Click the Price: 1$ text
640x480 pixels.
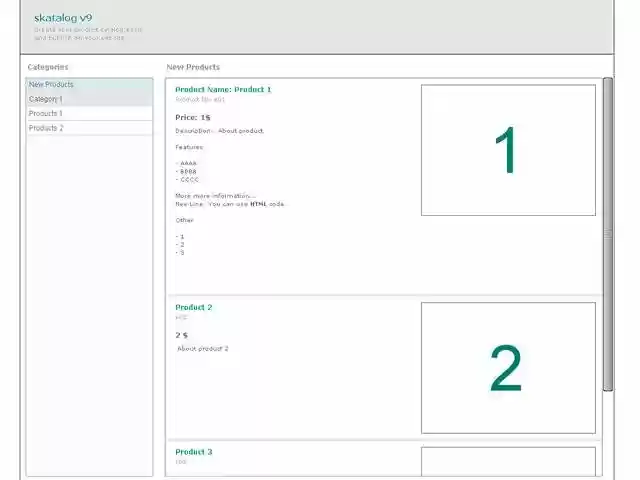pyautogui.click(x=193, y=118)
